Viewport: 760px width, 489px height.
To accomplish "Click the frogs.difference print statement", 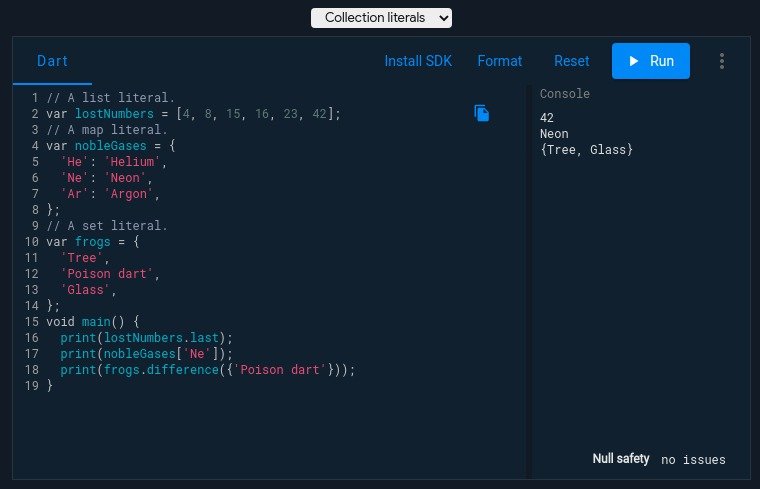I will coord(207,370).
